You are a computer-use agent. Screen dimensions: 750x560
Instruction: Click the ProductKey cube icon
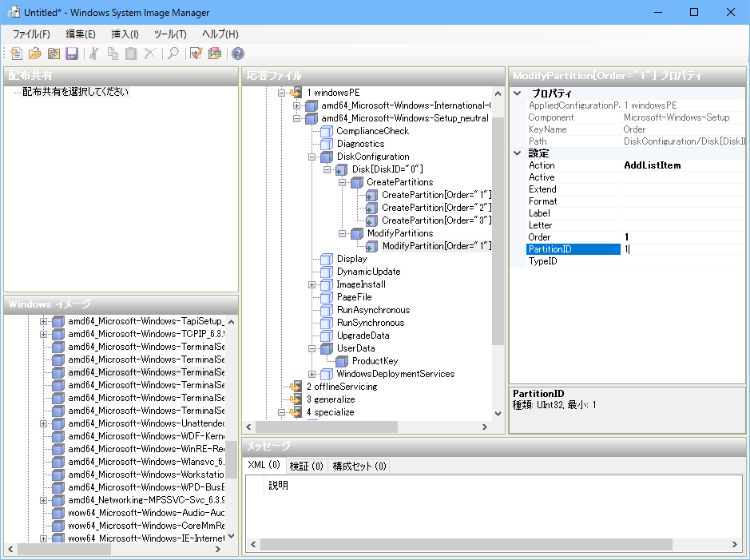tap(342, 361)
